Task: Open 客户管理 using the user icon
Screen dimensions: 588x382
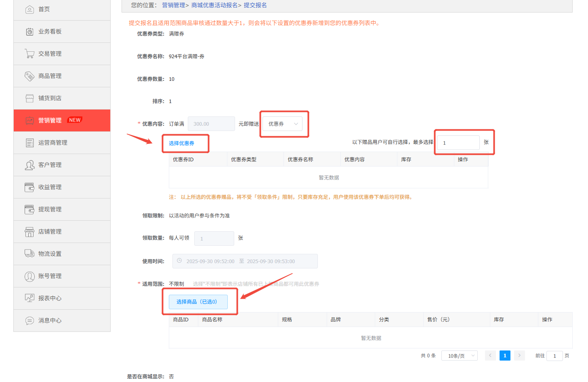Action: 29,165
